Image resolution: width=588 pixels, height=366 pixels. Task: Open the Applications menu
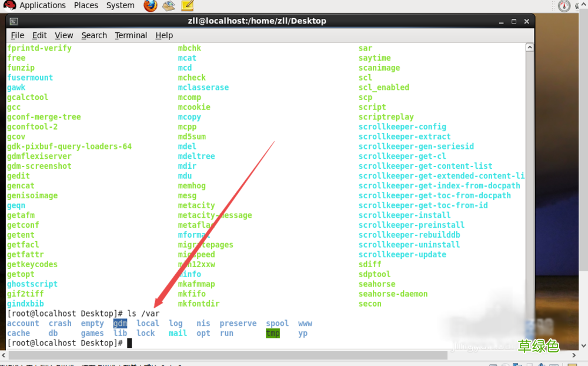(42, 5)
